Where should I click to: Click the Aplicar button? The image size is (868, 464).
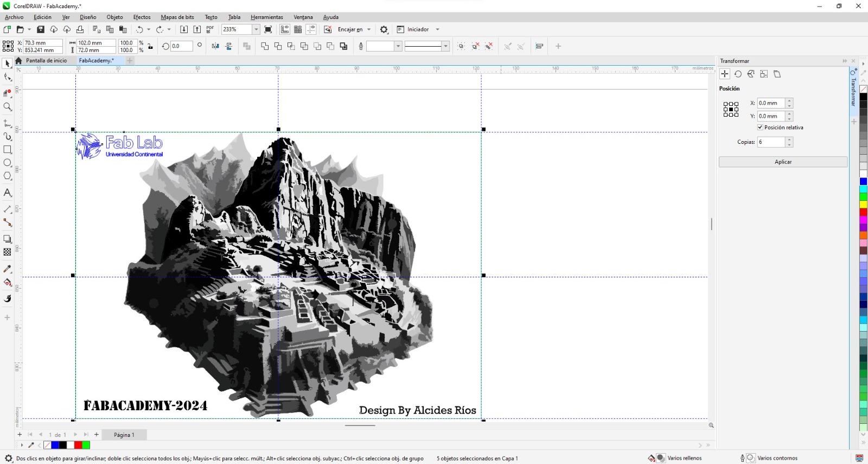click(x=783, y=162)
